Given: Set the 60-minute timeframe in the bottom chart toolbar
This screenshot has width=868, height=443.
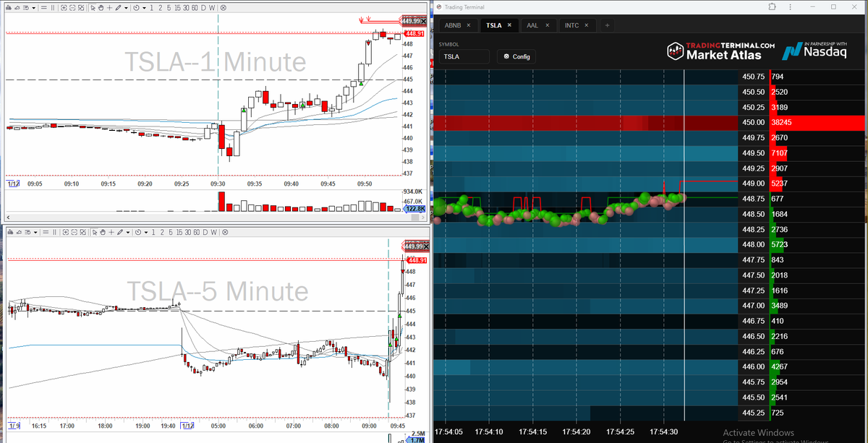Looking at the screenshot, I should point(195,232).
